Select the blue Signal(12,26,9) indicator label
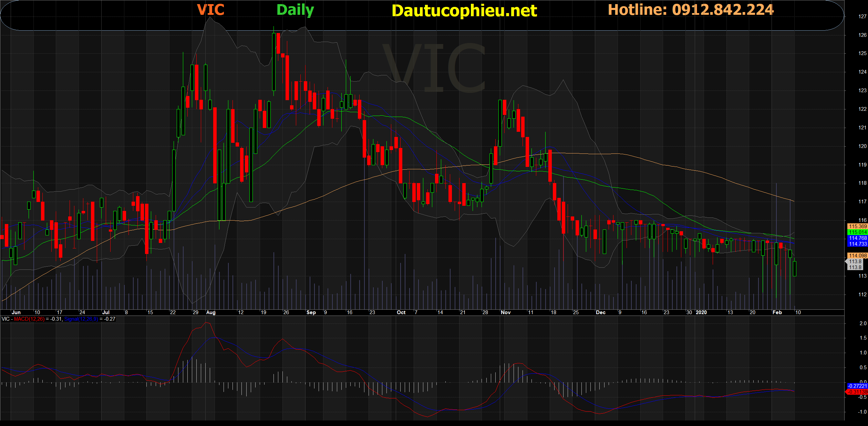The height and width of the screenshot is (426, 868). coord(81,319)
